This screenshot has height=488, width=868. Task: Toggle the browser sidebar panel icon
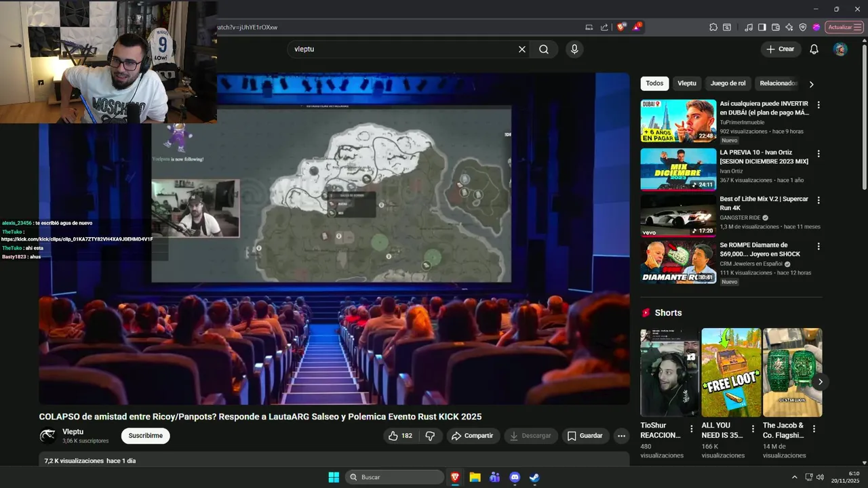762,27
